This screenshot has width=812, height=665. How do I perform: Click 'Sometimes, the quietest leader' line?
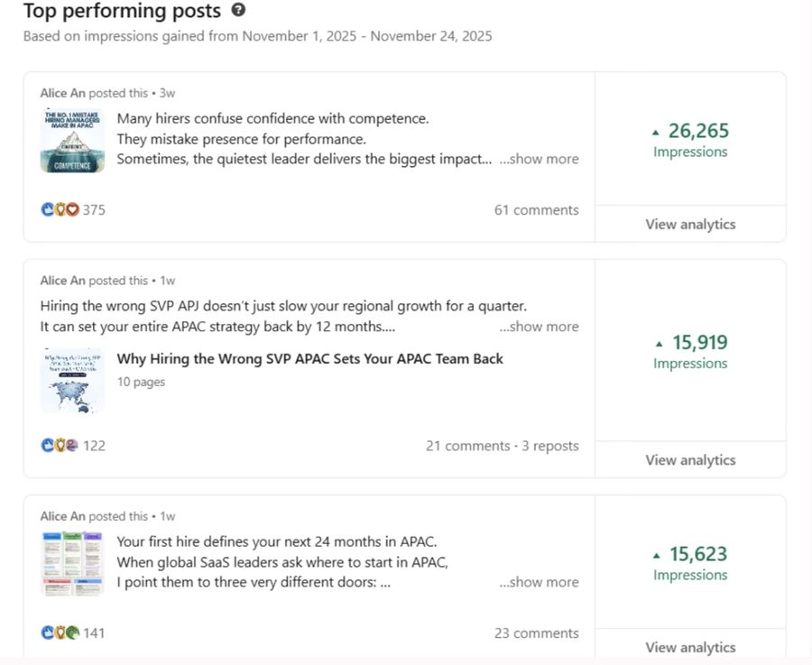pos(305,159)
